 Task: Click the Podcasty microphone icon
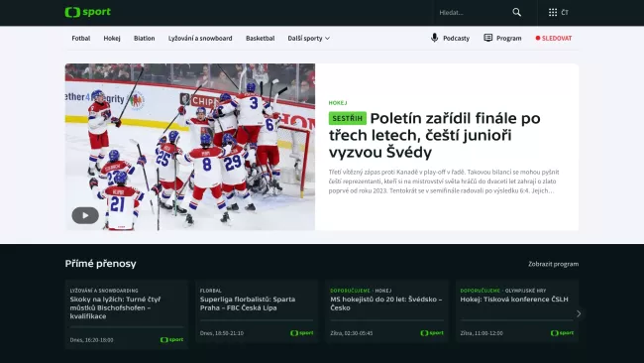tap(435, 38)
